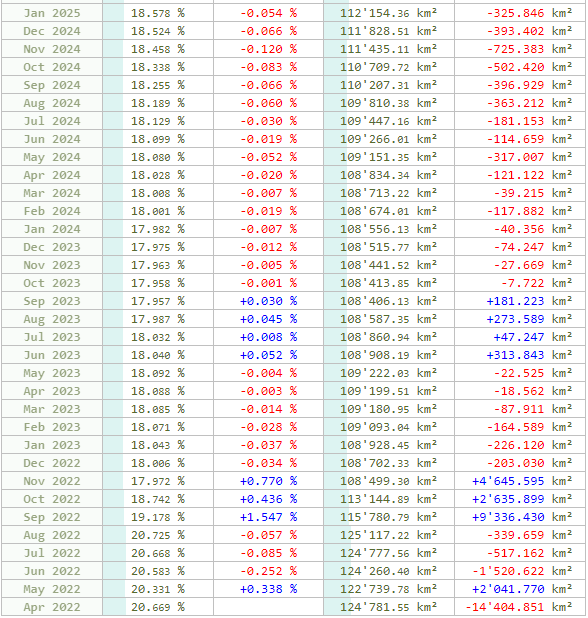Select the Jan 2025 date cell
The height and width of the screenshot is (618, 588).
(52, 13)
